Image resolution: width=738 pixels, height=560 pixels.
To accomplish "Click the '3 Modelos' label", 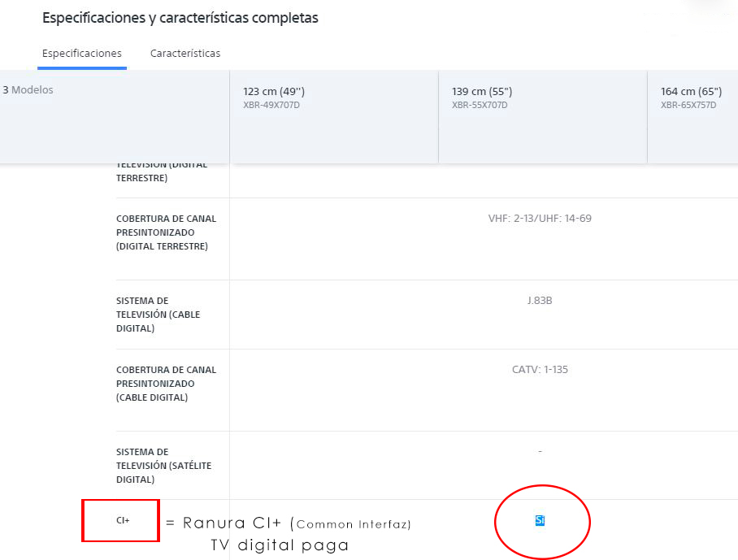I will click(28, 90).
